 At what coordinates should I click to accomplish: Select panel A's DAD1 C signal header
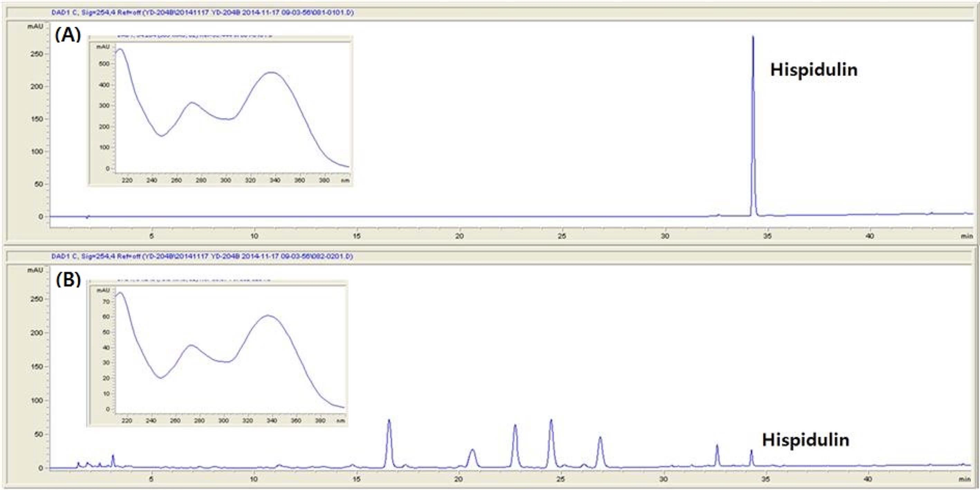pyautogui.click(x=202, y=12)
